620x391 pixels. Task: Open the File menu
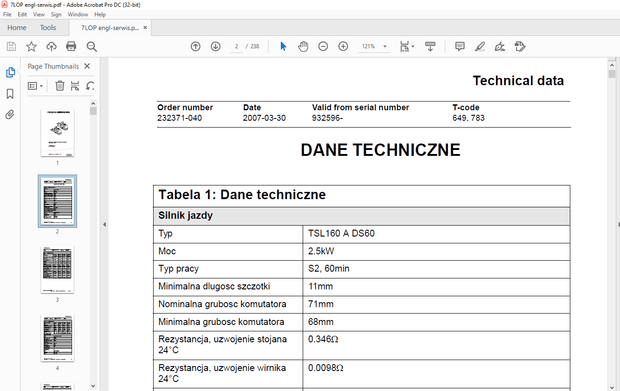click(x=7, y=15)
